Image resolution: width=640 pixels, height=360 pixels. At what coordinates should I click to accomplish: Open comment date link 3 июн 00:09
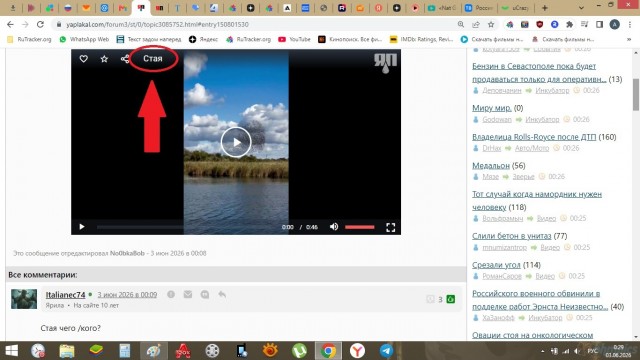[127, 295]
